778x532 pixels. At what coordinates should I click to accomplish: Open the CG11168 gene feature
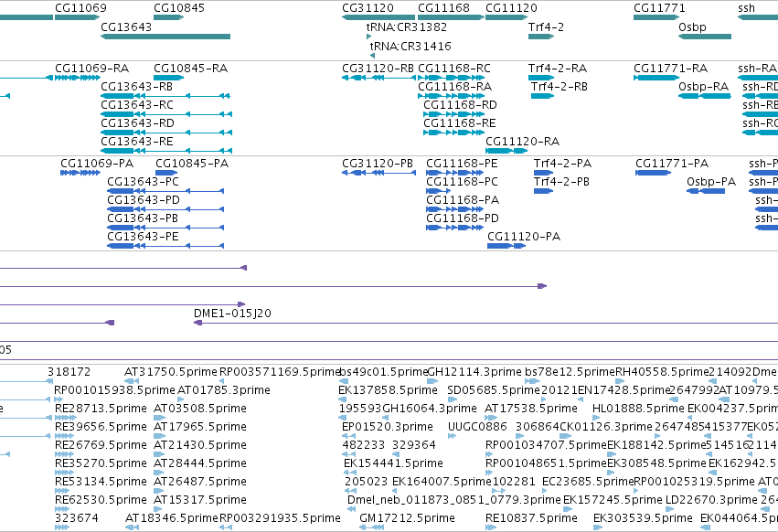coord(451,17)
